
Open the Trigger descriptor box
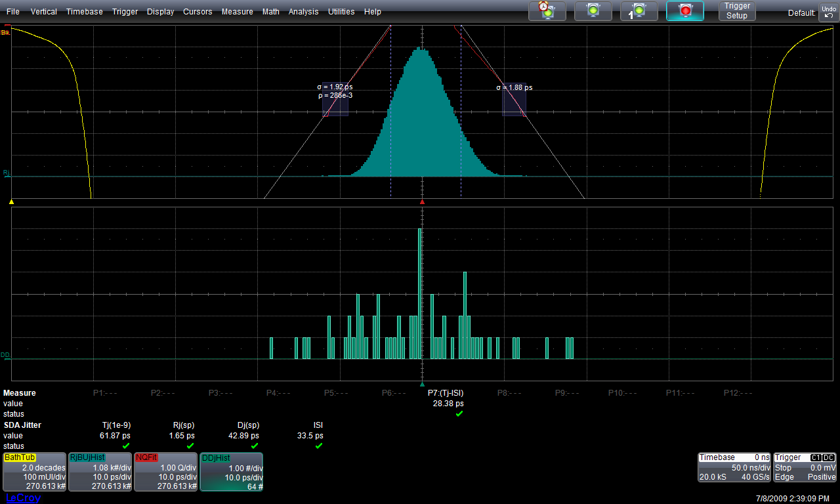(x=805, y=467)
